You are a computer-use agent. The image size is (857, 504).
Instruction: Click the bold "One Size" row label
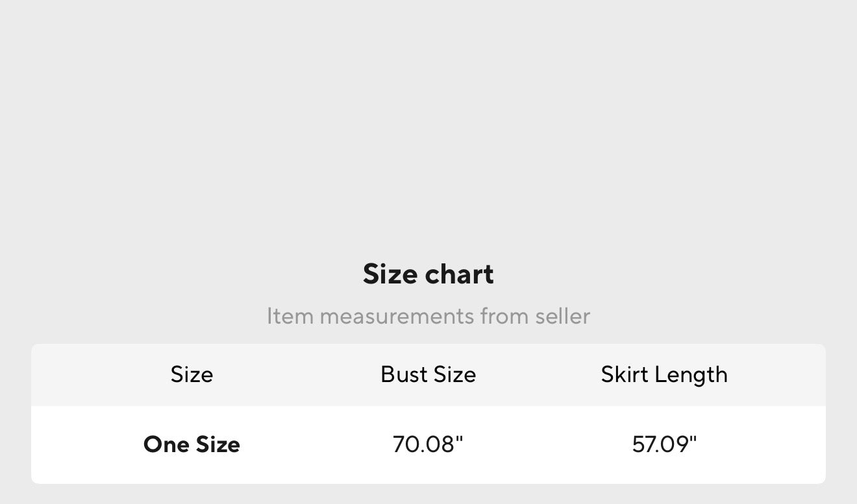click(x=192, y=444)
